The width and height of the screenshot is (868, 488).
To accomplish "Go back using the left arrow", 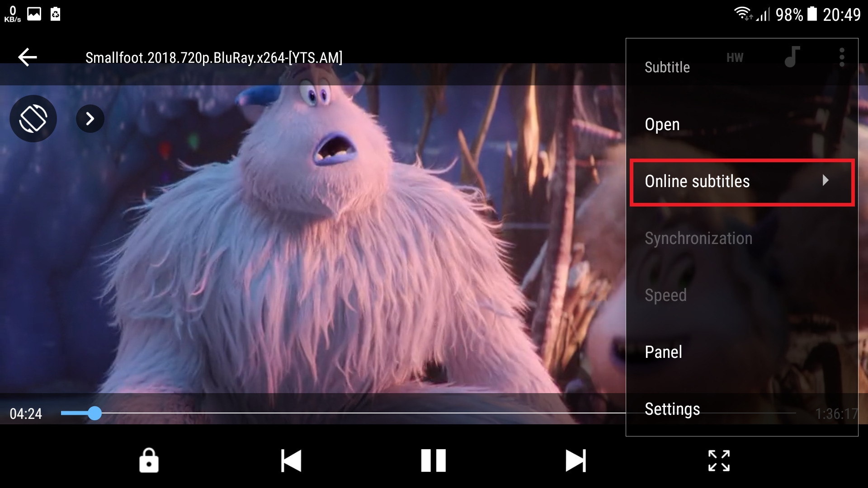I will (27, 57).
